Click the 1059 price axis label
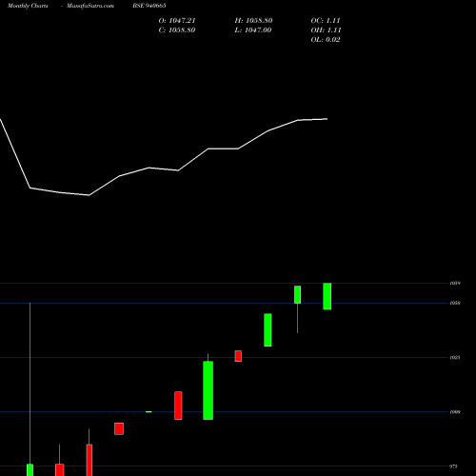Image resolution: width=476 pixels, height=476 pixels. click(x=455, y=283)
